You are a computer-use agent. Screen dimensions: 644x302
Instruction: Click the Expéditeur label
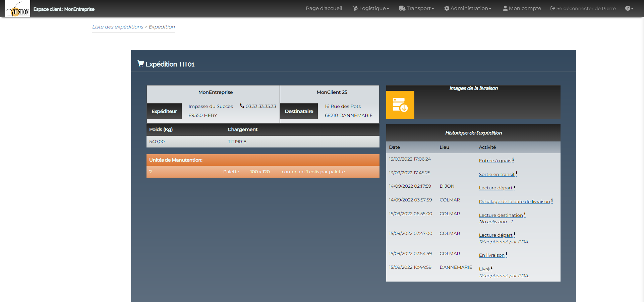pyautogui.click(x=164, y=111)
